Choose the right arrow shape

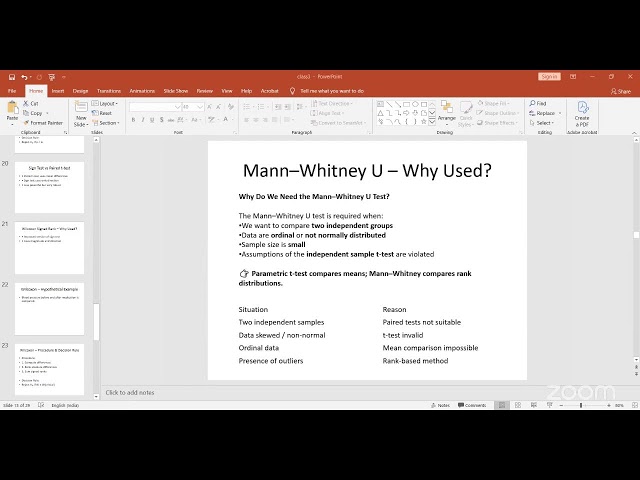[x=407, y=113]
